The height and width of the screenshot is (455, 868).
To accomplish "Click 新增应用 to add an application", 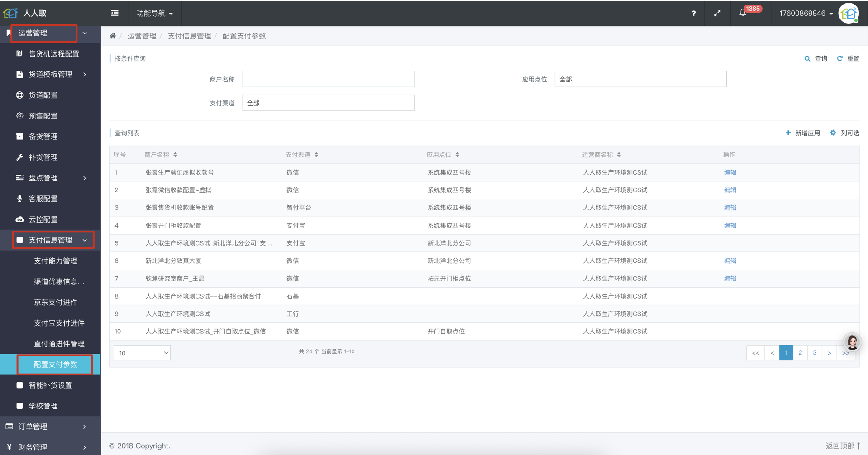I will [803, 133].
